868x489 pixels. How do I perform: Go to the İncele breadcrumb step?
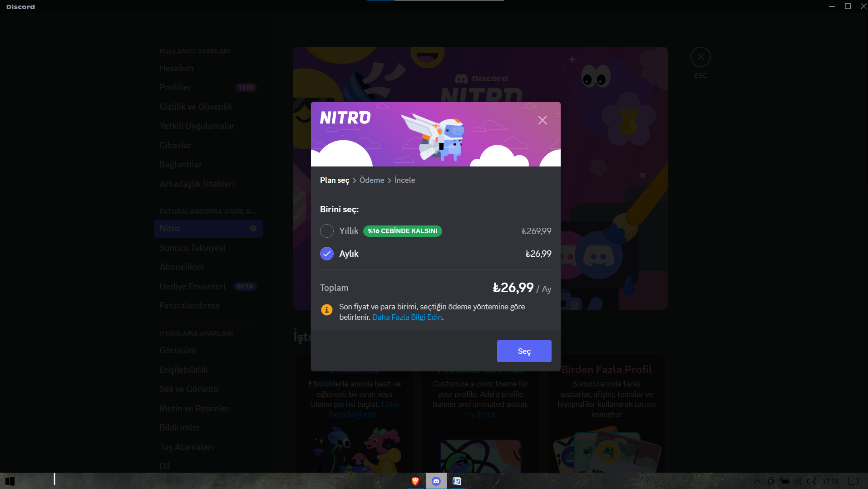click(x=405, y=180)
